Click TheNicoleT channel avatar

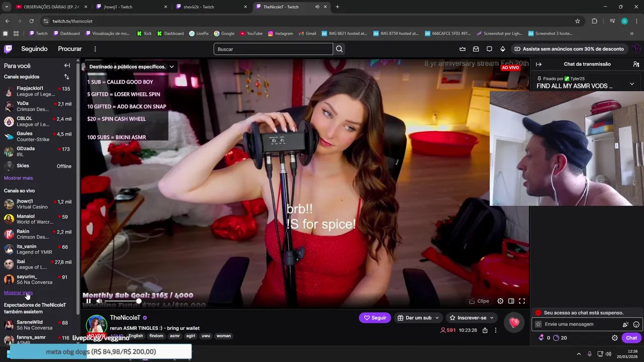[96, 325]
